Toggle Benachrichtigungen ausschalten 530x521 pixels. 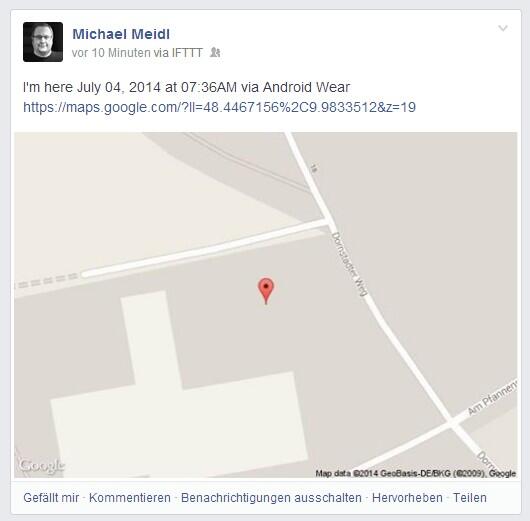point(271,498)
